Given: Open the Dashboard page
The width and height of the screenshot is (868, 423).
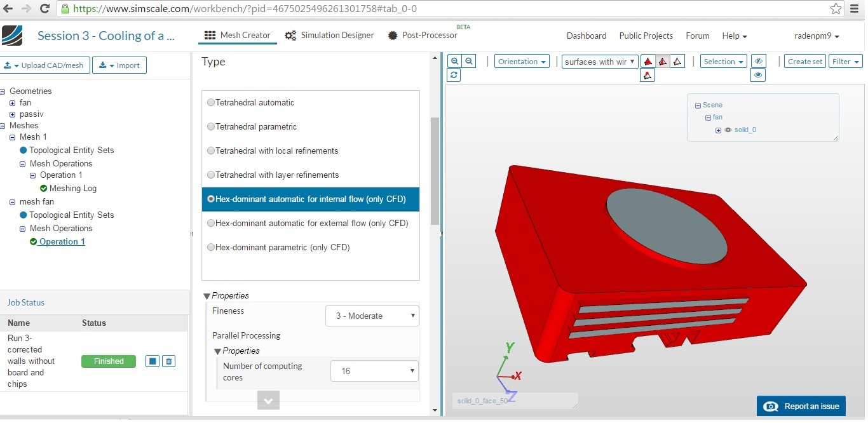Looking at the screenshot, I should pyautogui.click(x=587, y=36).
